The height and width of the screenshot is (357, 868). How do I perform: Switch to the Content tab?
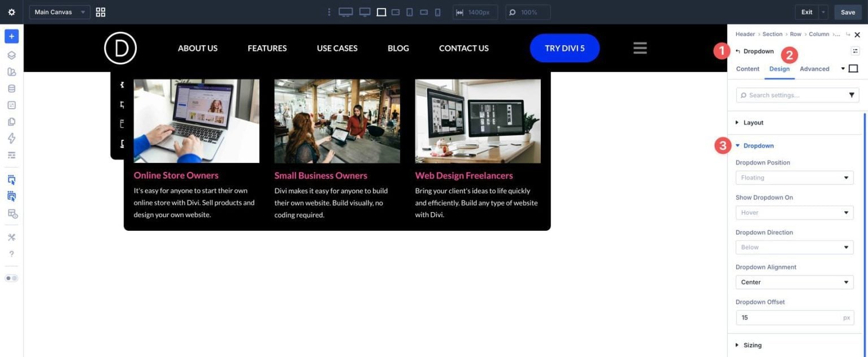click(x=748, y=69)
